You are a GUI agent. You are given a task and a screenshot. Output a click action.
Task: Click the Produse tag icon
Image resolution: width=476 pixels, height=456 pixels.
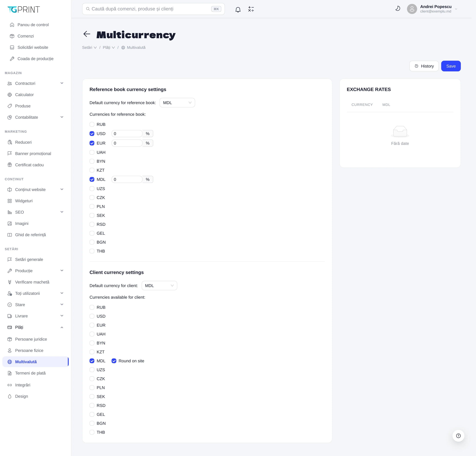pos(10,106)
